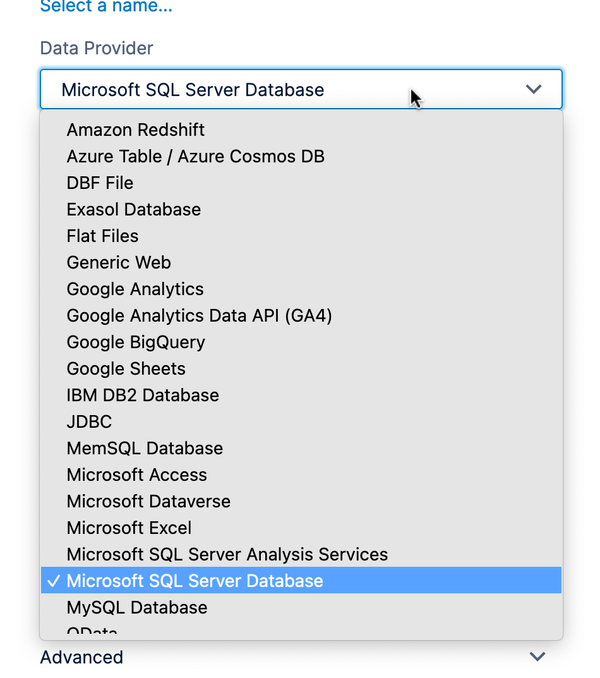Select Microsoft SQL Server Analysis Services

point(301,554)
